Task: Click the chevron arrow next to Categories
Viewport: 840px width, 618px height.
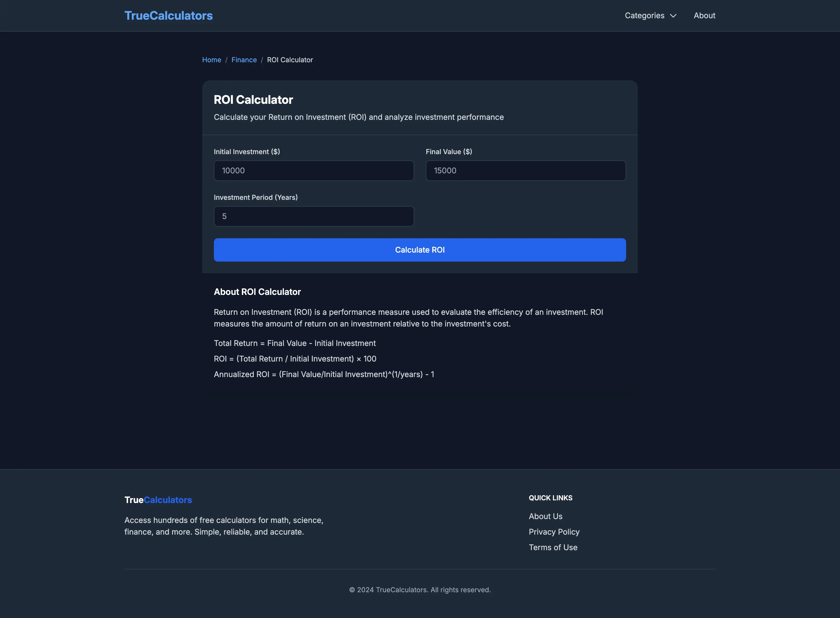Action: (x=674, y=16)
